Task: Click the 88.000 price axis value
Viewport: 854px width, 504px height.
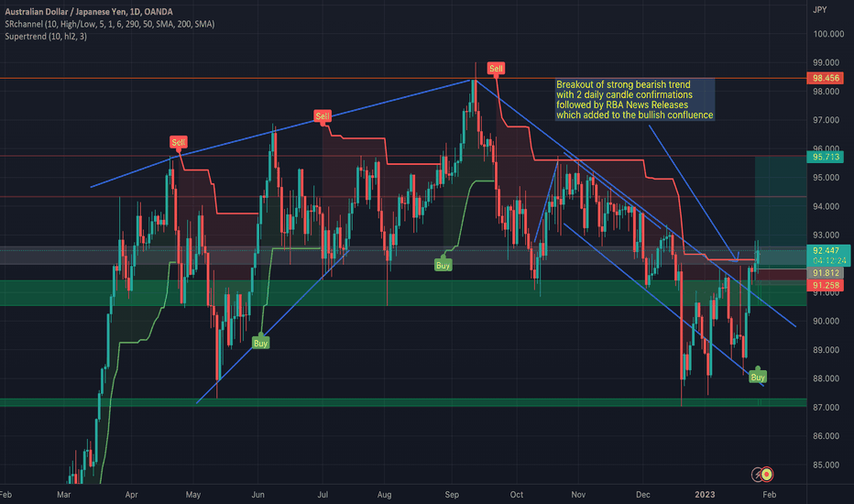Action: (826, 378)
